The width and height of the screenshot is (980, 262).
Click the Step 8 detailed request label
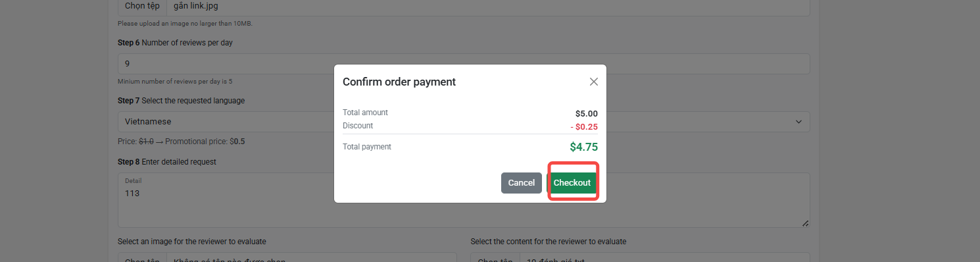[167, 161]
